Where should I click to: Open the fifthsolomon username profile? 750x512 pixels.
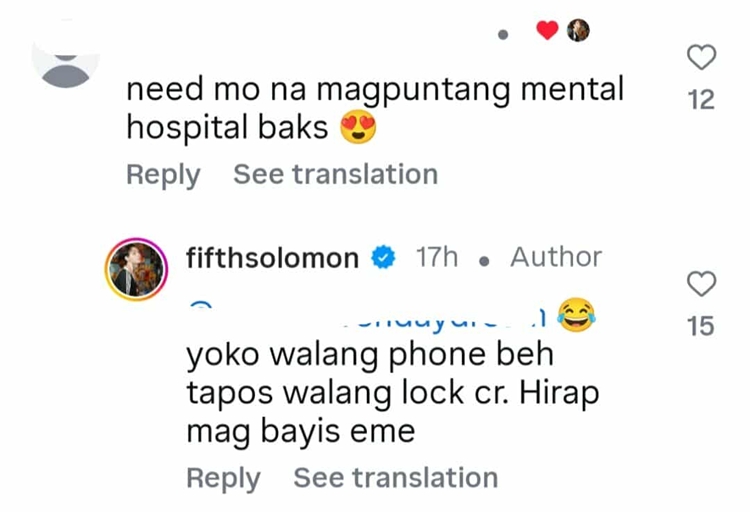pos(272,258)
